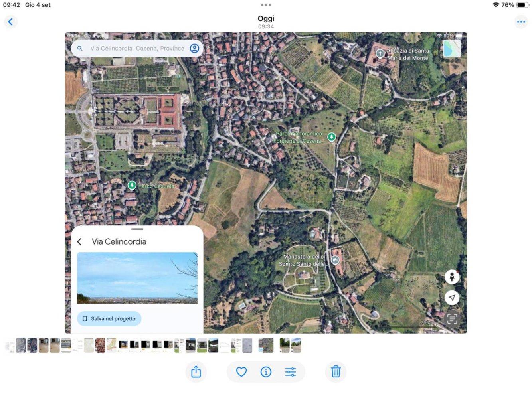Delete the photo using the trash button
The width and height of the screenshot is (532, 399).
pos(336,371)
